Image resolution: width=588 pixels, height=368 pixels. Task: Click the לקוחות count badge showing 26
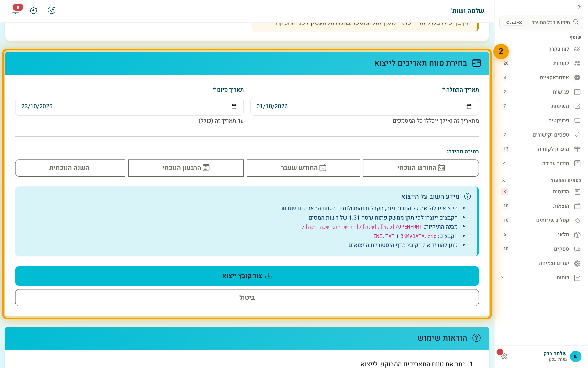coord(506,63)
